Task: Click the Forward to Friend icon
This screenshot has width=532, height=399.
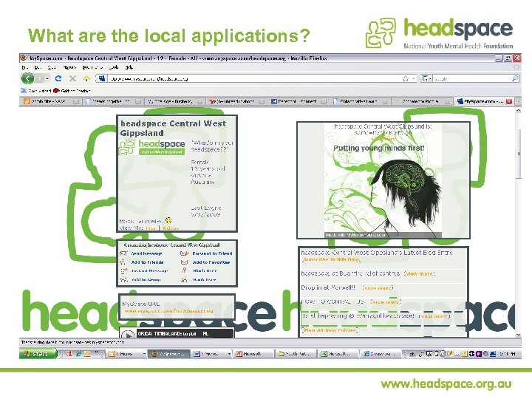Action: coord(184,253)
